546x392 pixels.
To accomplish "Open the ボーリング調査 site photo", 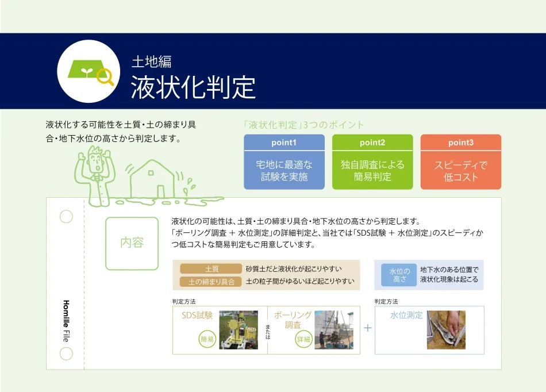I will pyautogui.click(x=334, y=330).
